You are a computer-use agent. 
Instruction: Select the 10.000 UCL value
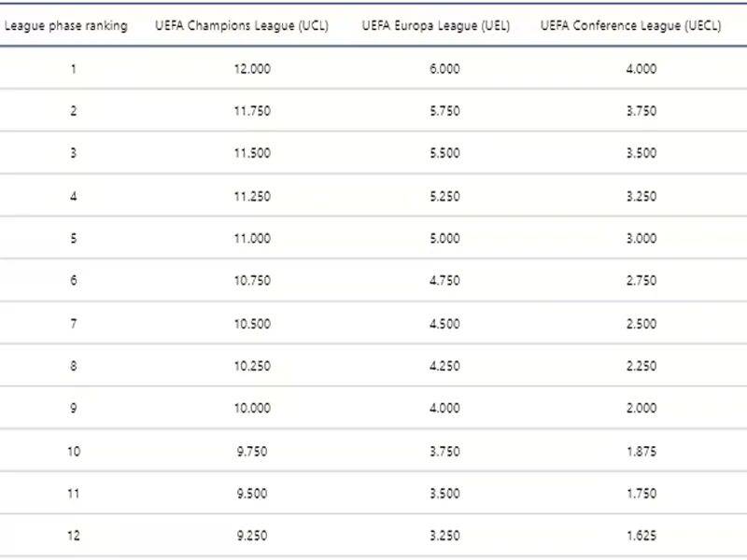252,408
